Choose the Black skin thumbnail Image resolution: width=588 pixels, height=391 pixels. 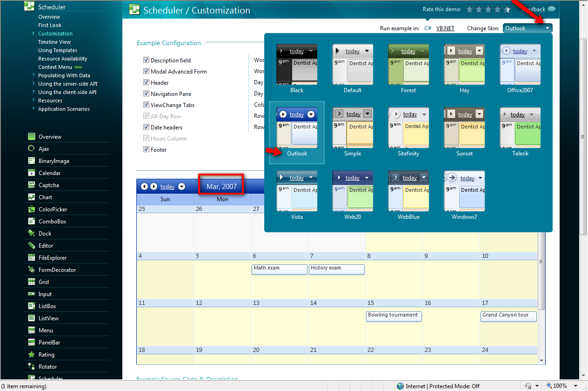click(x=297, y=65)
